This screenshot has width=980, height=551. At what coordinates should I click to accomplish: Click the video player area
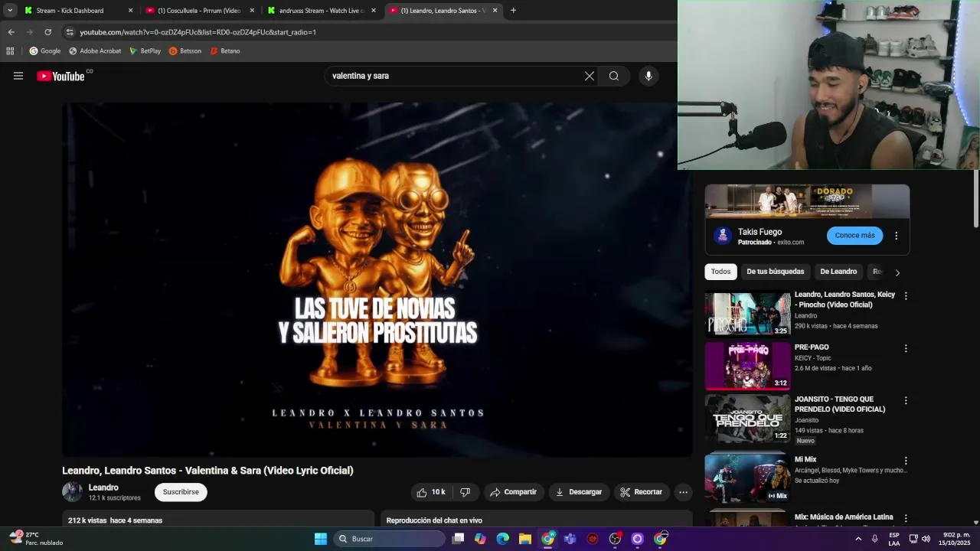tap(377, 279)
